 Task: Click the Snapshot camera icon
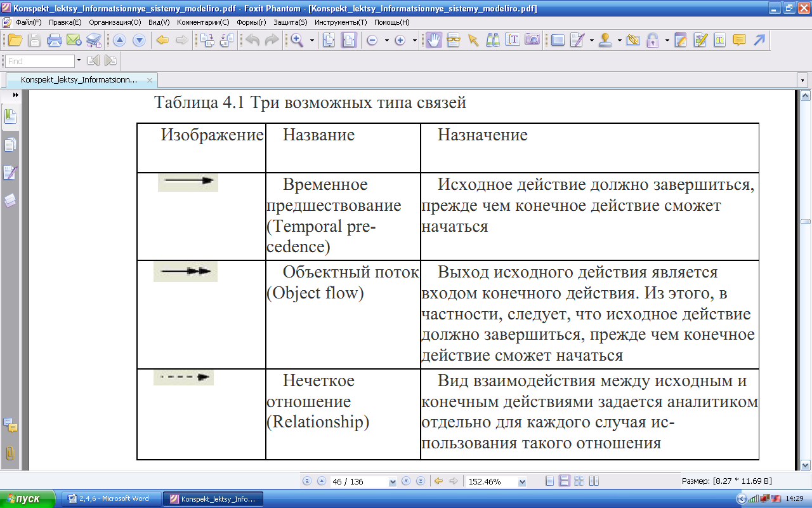532,40
